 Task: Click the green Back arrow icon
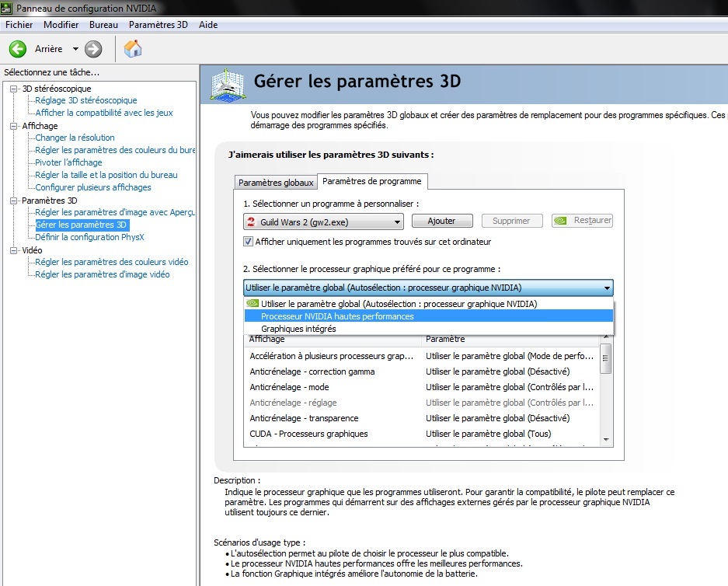(18, 49)
